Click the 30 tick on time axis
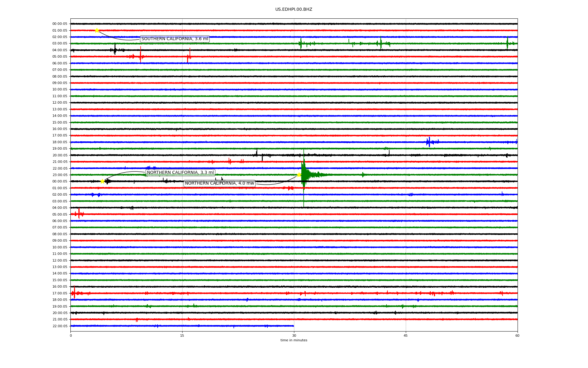 [x=294, y=335]
